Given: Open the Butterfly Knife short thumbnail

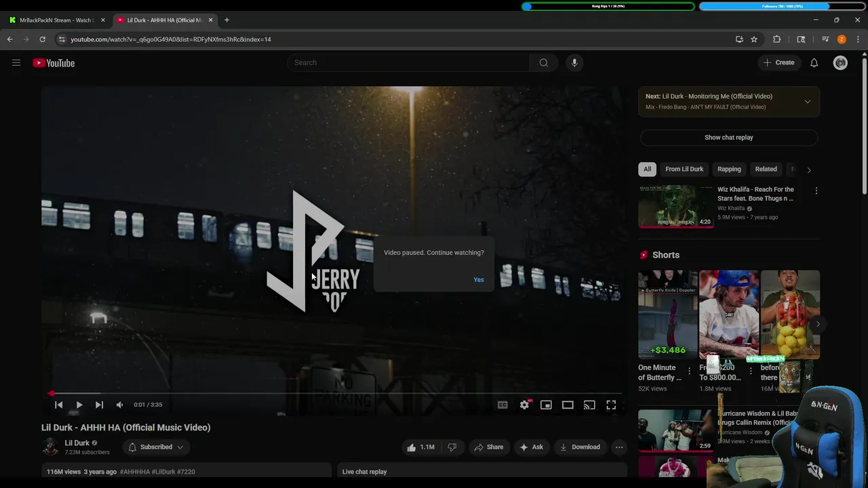Looking at the screenshot, I should (667, 314).
